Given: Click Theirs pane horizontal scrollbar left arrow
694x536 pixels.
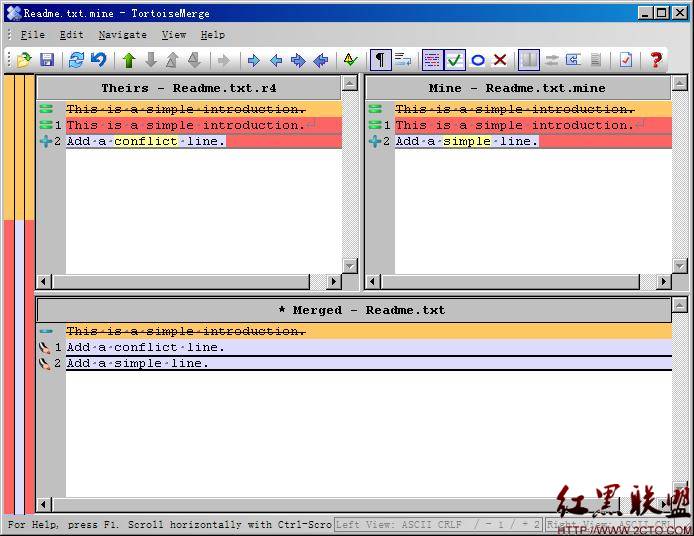Looking at the screenshot, I should click(44, 281).
